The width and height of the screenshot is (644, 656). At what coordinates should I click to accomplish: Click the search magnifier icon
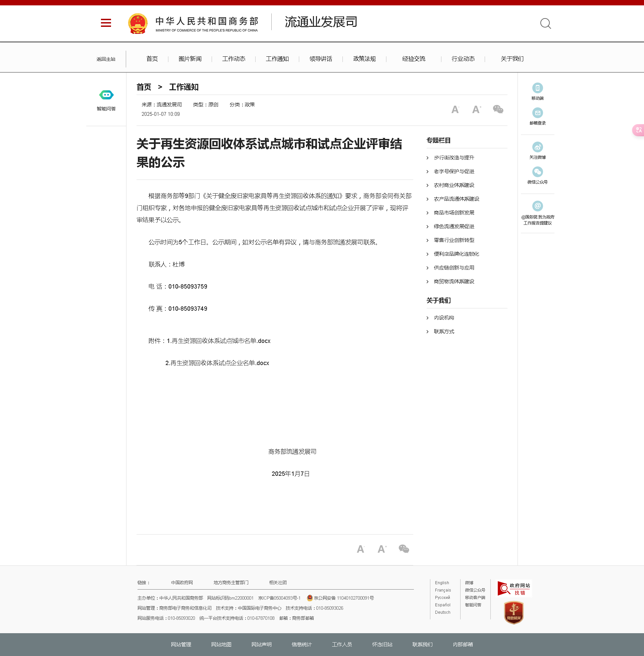(x=545, y=23)
